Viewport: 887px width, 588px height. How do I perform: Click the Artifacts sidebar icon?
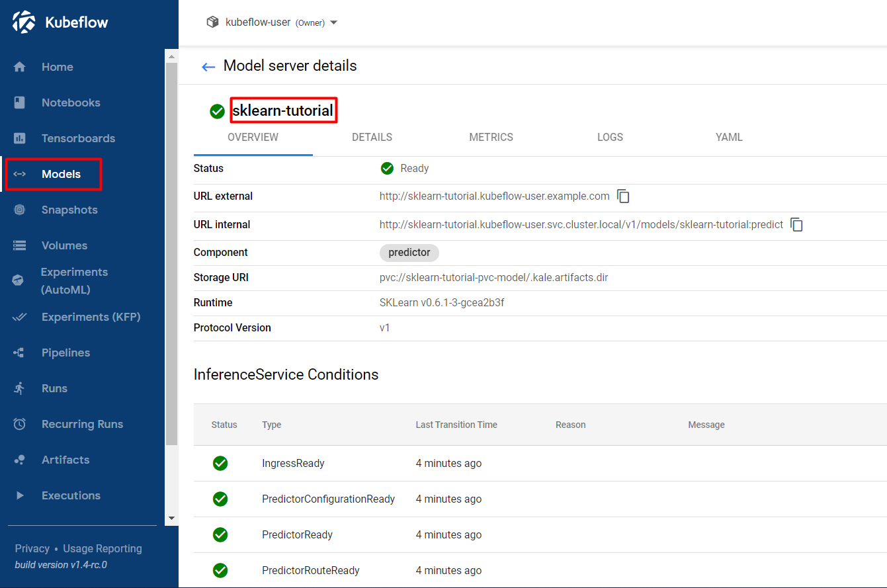(x=20, y=460)
